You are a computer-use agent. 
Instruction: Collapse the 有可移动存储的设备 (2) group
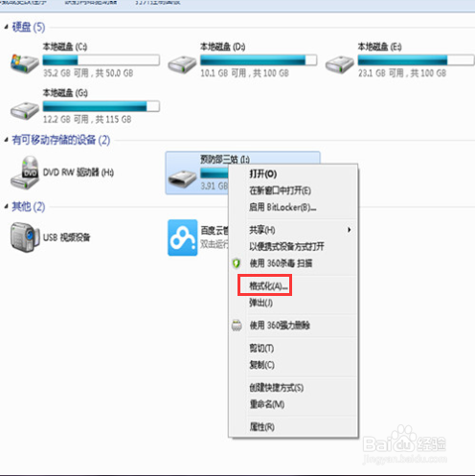point(6,140)
